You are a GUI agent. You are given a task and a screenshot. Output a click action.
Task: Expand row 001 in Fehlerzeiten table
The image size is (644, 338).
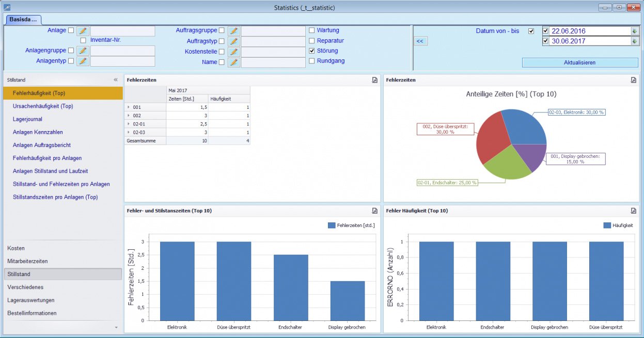click(129, 107)
